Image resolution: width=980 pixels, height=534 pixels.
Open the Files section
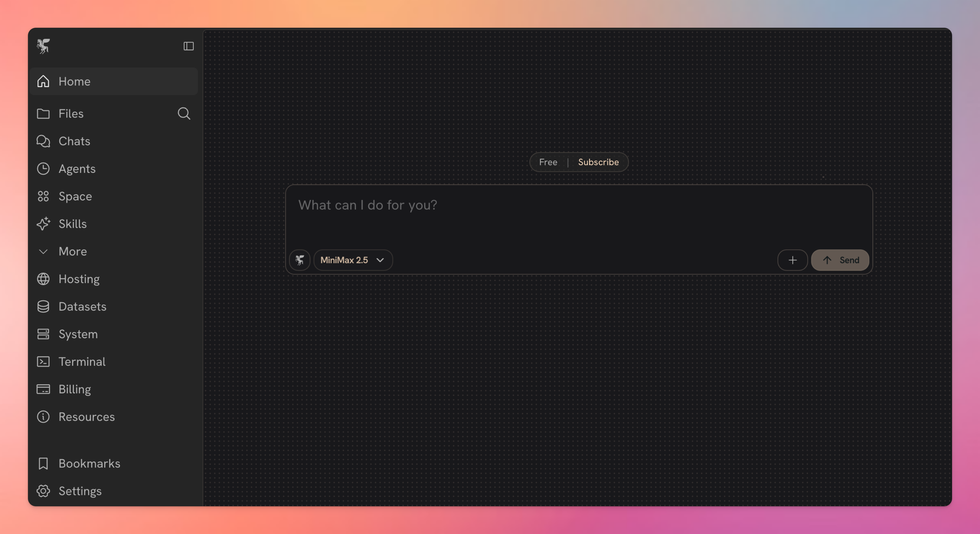(71, 114)
